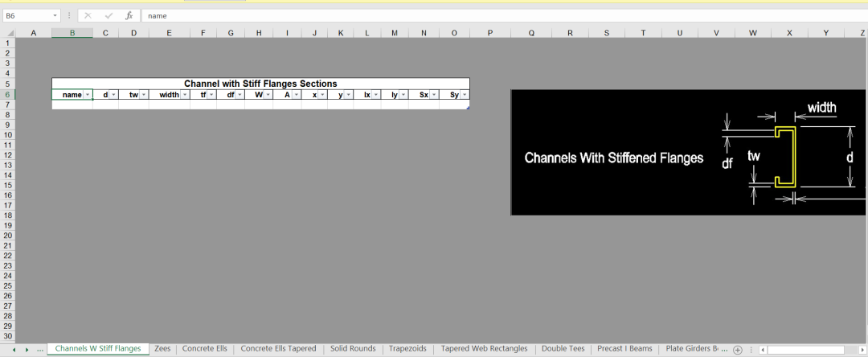The image size is (868, 357).
Task: Open filter dropdown for tw column
Action: [x=144, y=95]
